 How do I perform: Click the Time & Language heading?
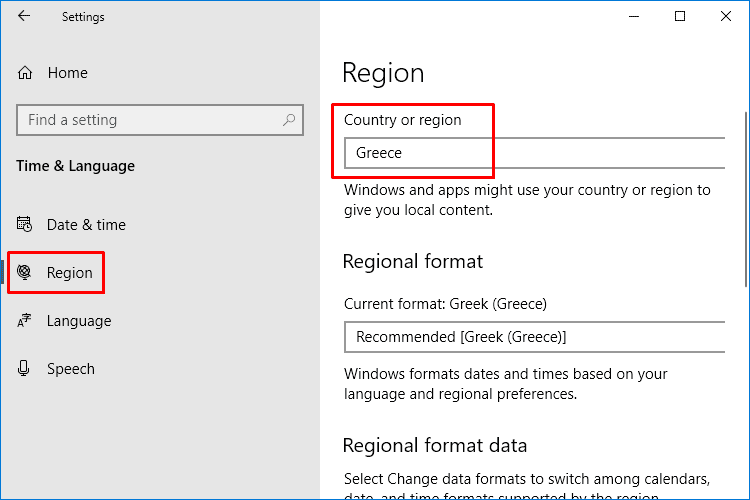click(x=76, y=166)
